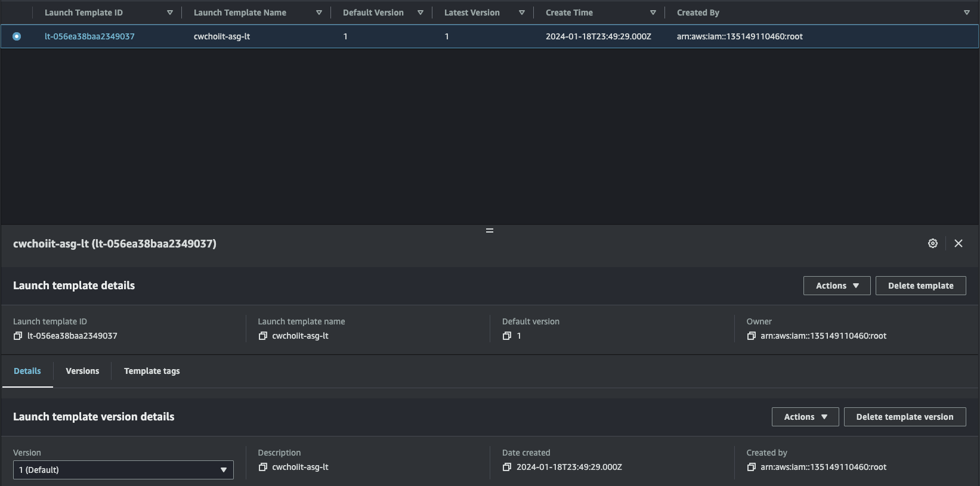The width and height of the screenshot is (980, 486).
Task: Click the Create Time column header
Action: click(x=569, y=13)
